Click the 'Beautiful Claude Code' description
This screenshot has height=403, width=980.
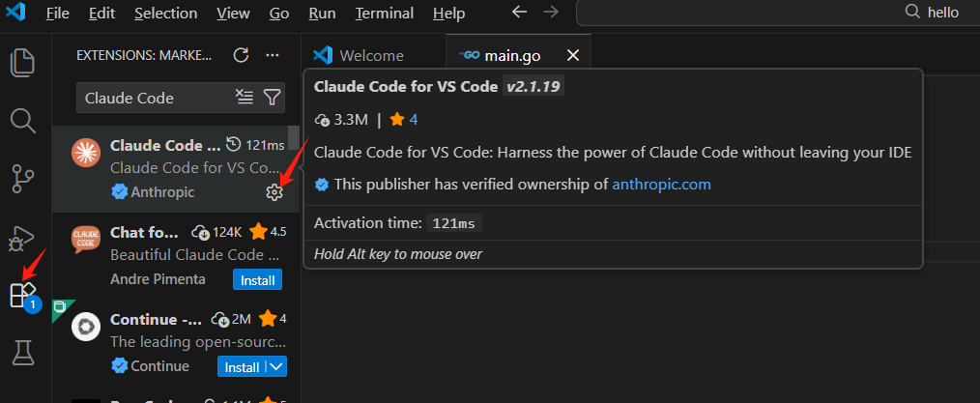point(194,255)
